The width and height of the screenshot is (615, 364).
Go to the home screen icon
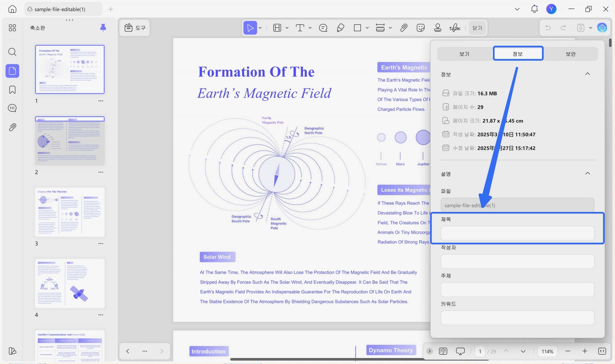click(x=12, y=9)
